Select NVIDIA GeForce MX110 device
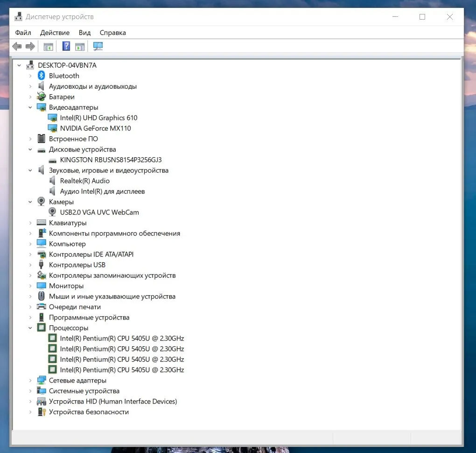476x453 pixels. (x=95, y=128)
